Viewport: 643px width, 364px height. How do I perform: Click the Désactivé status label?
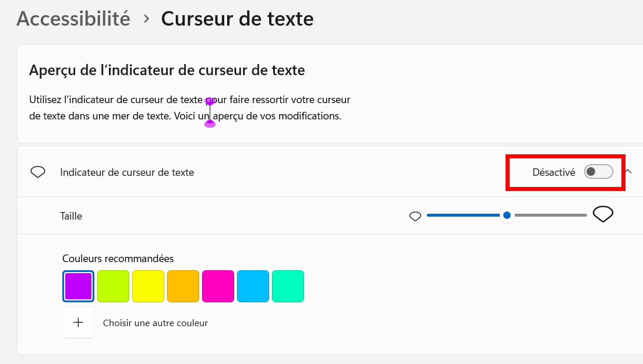553,172
